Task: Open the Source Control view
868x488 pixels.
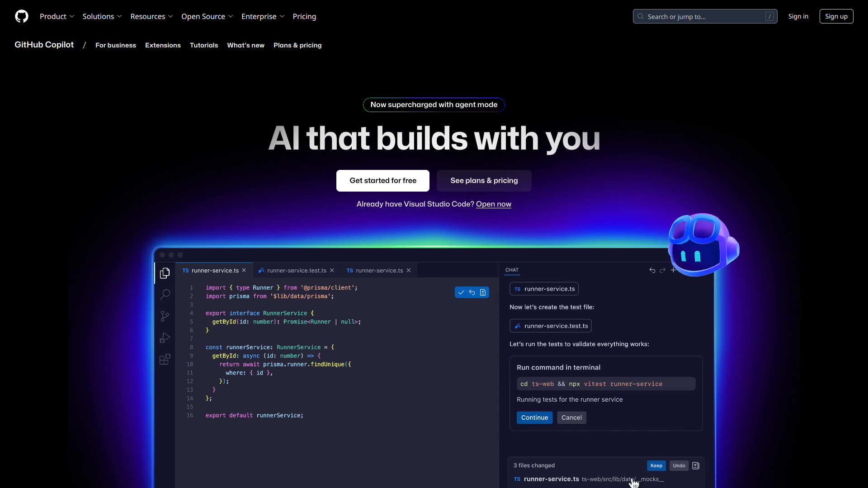Action: click(x=165, y=316)
